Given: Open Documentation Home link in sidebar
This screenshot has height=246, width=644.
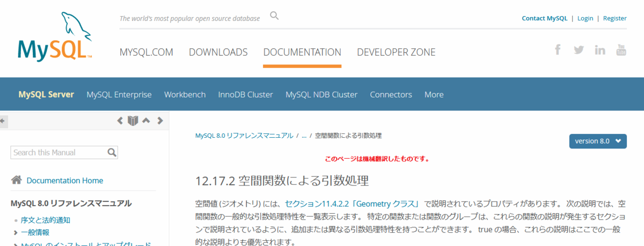Looking at the screenshot, I should click(x=65, y=181).
